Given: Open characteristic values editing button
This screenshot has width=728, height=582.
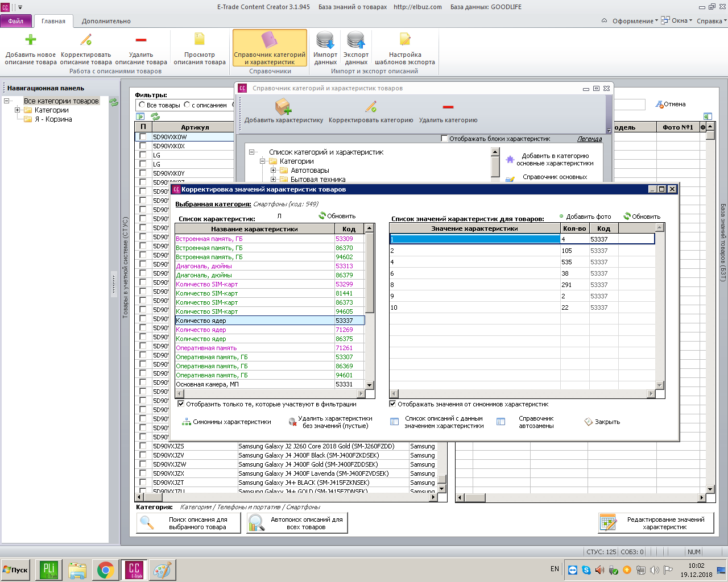Looking at the screenshot, I should (656, 523).
